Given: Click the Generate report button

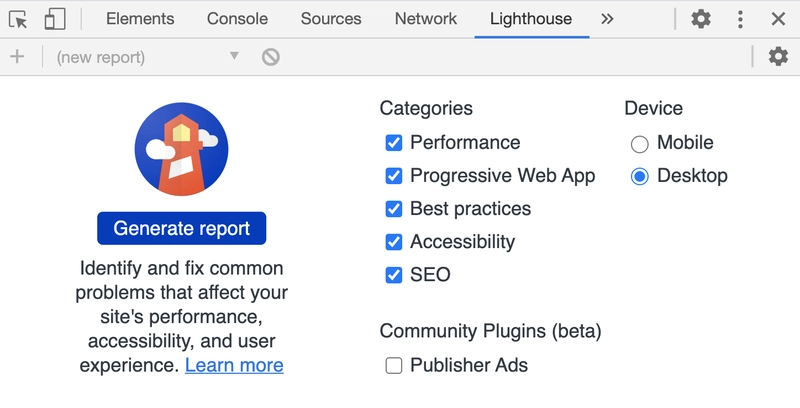Looking at the screenshot, I should 182,228.
